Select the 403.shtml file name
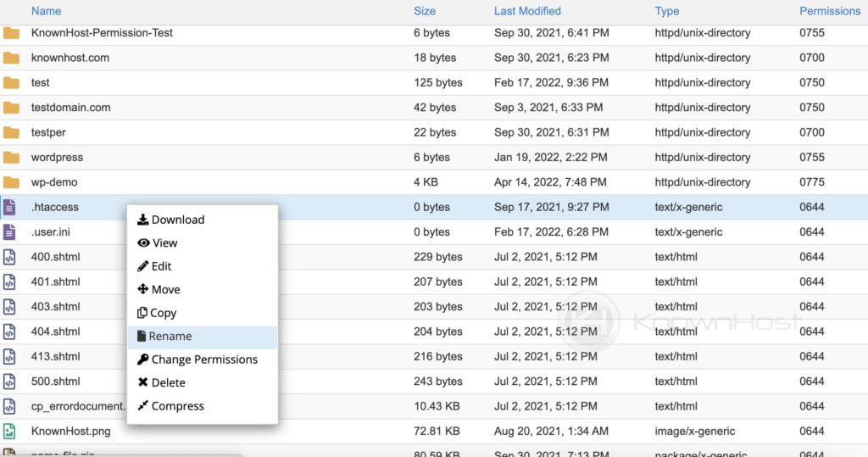 [55, 307]
